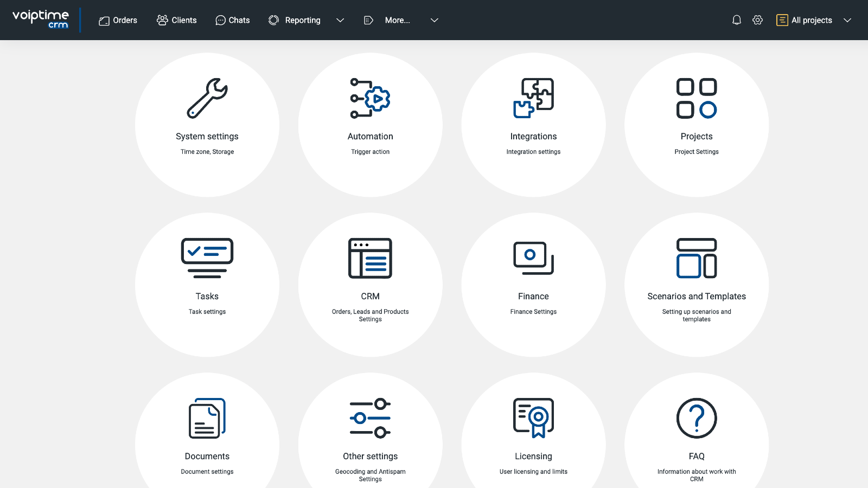Open System settings wrench icon
Screen dimensions: 868x488
[x=207, y=98]
